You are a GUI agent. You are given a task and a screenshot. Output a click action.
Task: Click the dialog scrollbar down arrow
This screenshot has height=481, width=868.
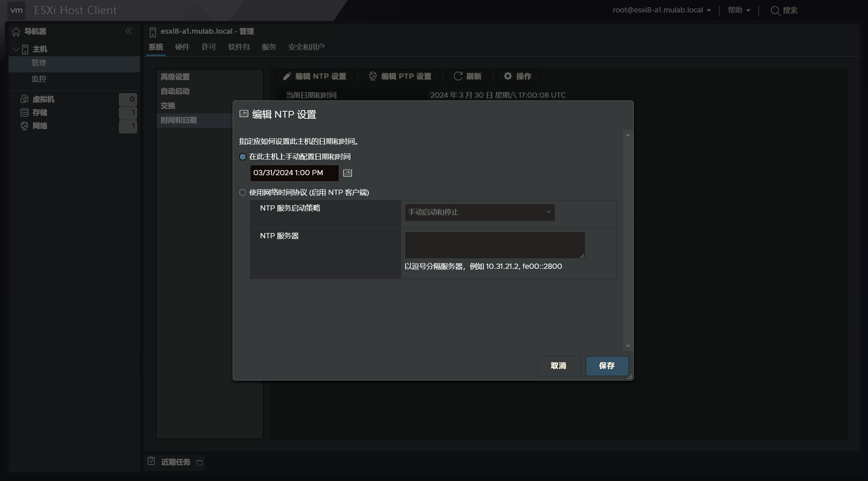point(628,346)
